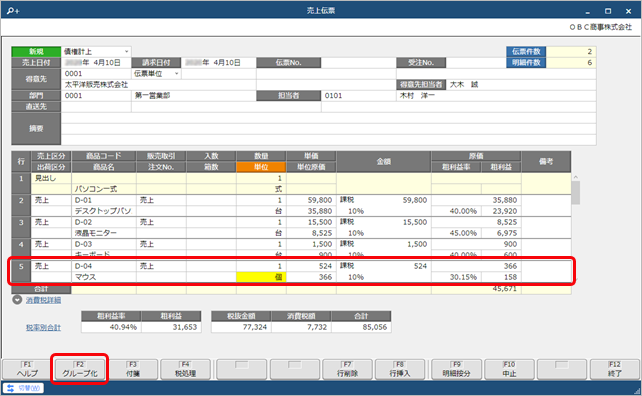Image resolution: width=642 pixels, height=396 pixels.
Task: Click F3 付箋 button
Action: [x=133, y=369]
